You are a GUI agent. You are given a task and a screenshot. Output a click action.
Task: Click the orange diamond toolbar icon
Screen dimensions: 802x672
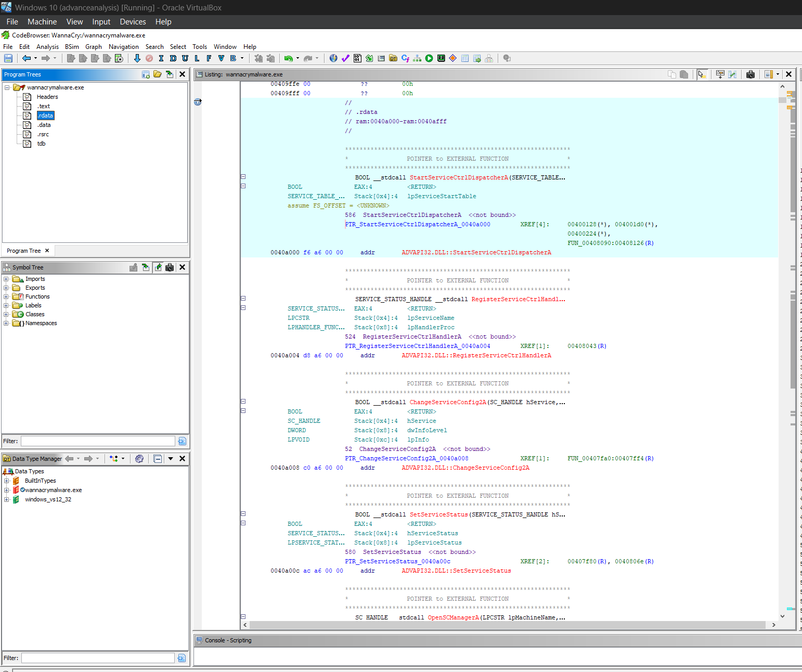tap(453, 58)
